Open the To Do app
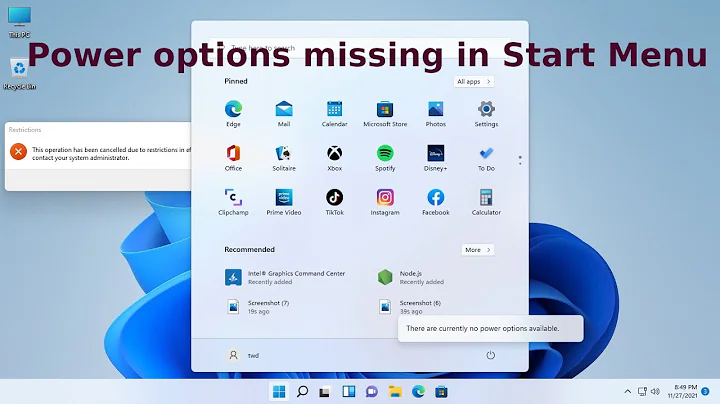The image size is (720, 404). [x=486, y=157]
